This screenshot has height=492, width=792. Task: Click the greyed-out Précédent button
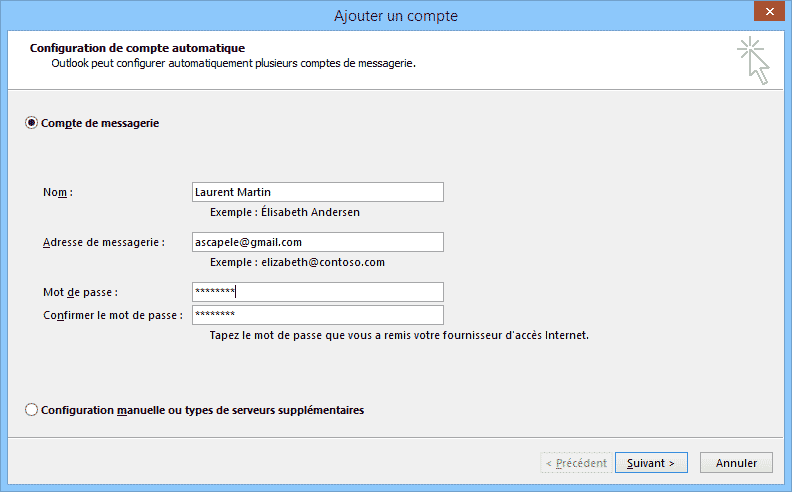(x=575, y=463)
